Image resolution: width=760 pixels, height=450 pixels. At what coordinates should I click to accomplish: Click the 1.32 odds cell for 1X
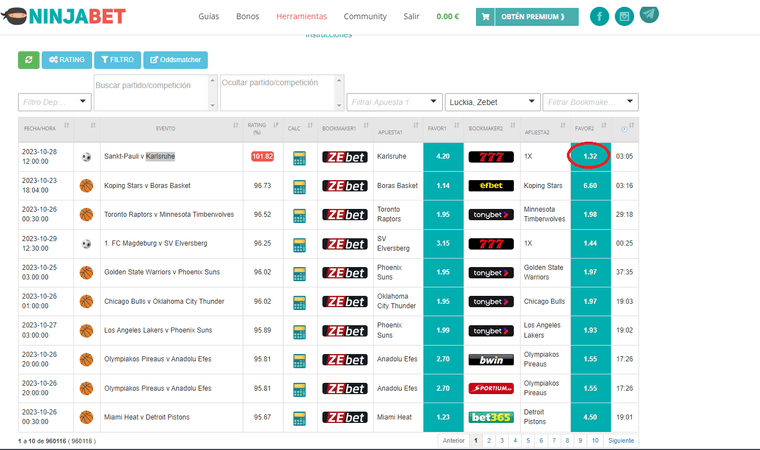point(590,156)
